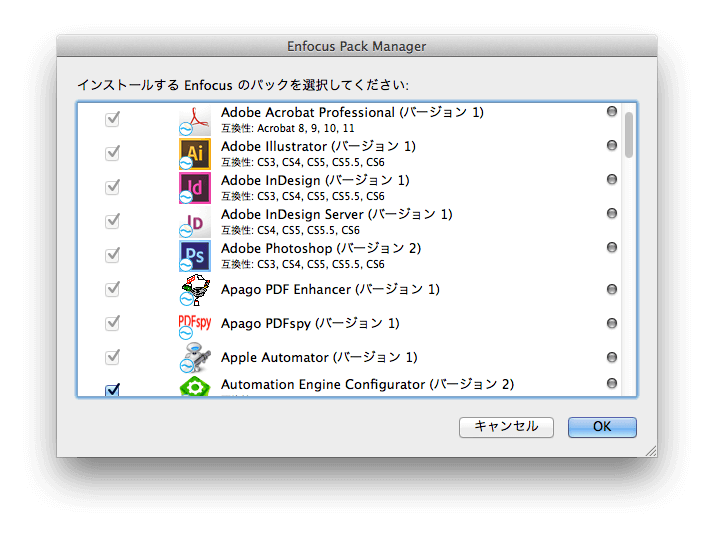Screen dimensions: 714x536
Task: Select the Adobe InDesign (バージョン 1) text
Action: pyautogui.click(x=315, y=180)
